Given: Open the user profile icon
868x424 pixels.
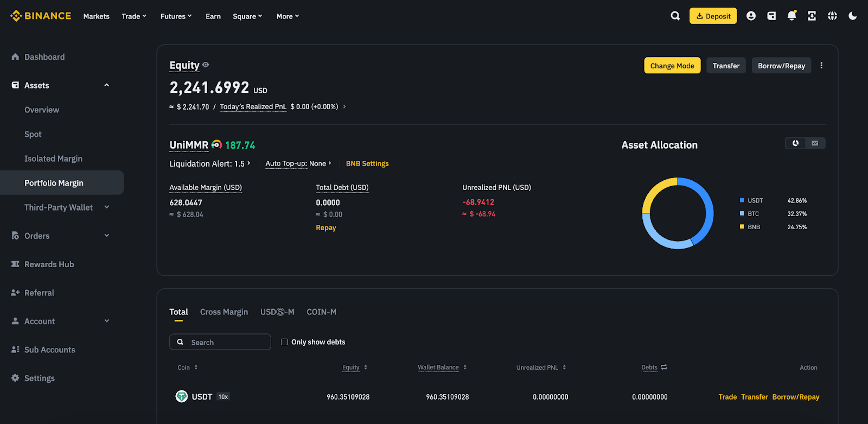Looking at the screenshot, I should [x=751, y=16].
